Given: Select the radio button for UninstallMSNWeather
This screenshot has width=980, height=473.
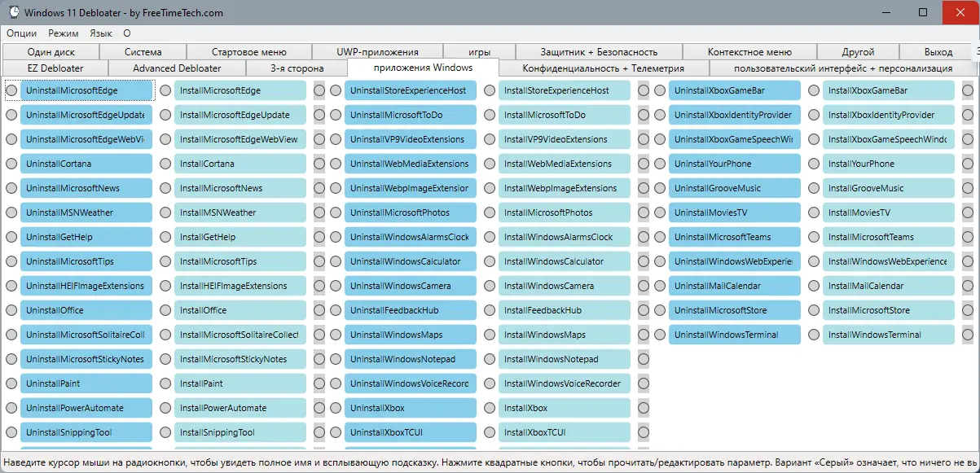Looking at the screenshot, I should [x=11, y=212].
